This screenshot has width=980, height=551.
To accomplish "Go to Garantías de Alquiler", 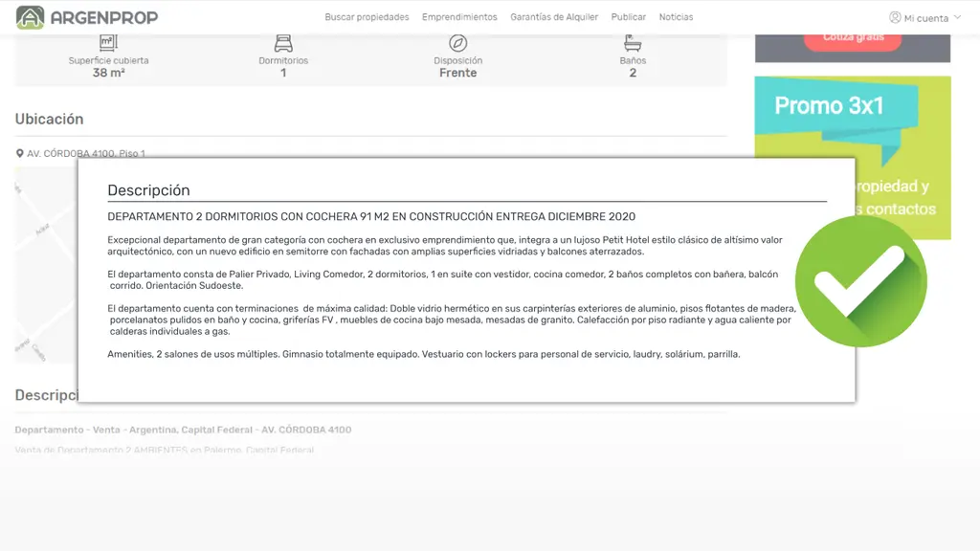I will 554,17.
